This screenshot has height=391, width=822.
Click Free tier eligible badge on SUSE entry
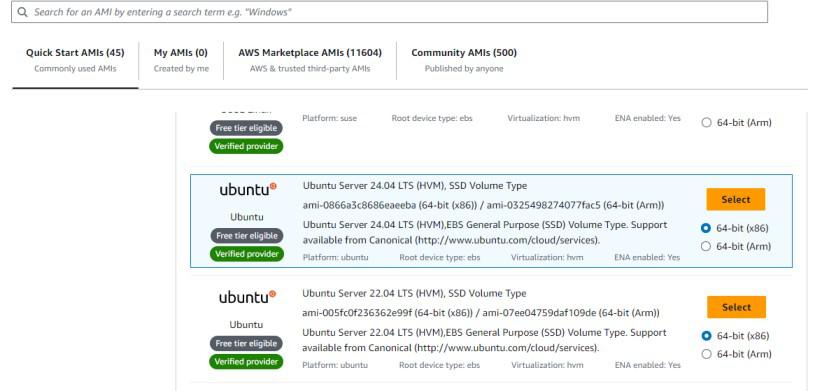click(x=246, y=128)
